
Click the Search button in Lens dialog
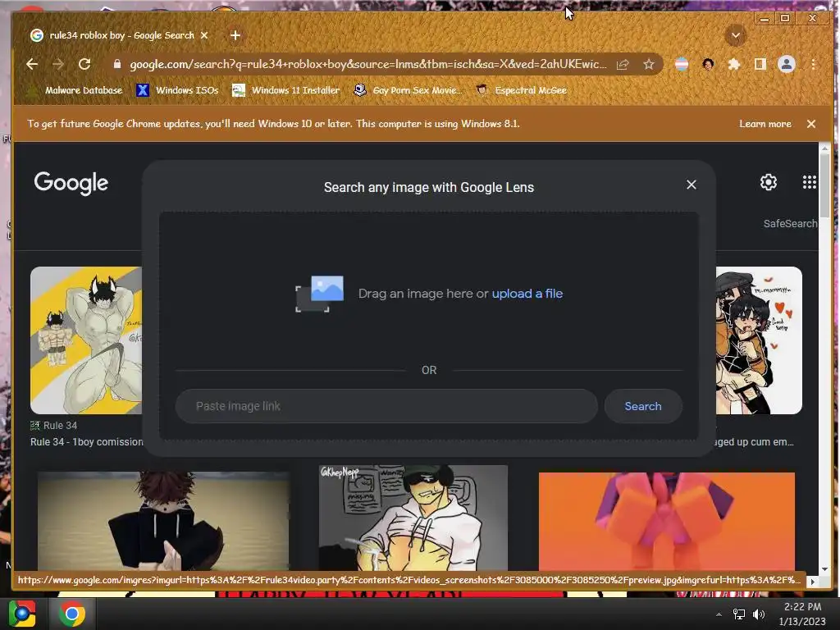pos(643,406)
